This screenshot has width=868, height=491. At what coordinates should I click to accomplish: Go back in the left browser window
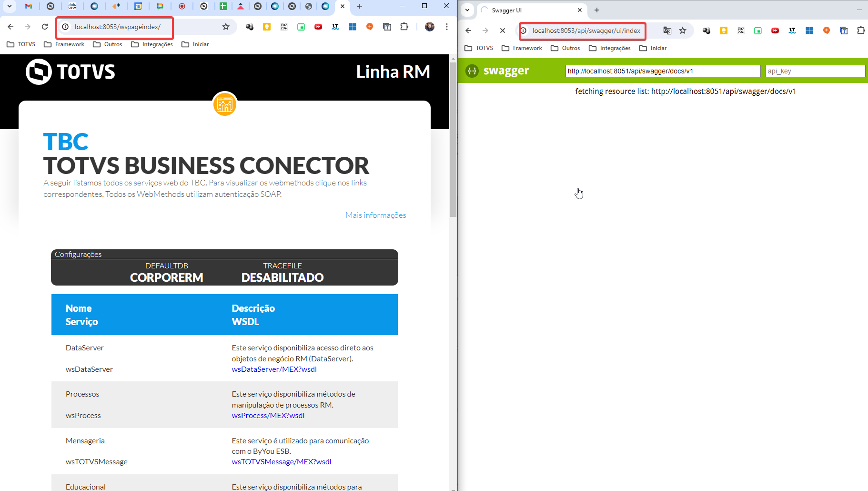tap(10, 27)
